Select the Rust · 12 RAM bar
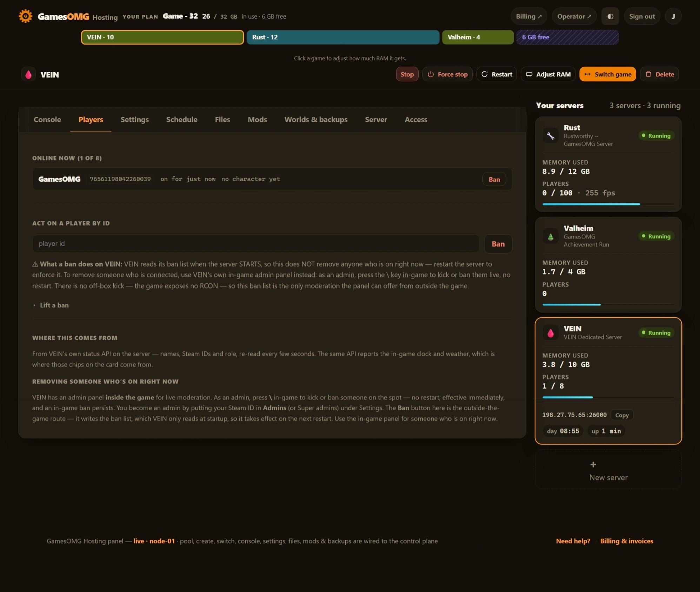This screenshot has height=592, width=700. [343, 37]
